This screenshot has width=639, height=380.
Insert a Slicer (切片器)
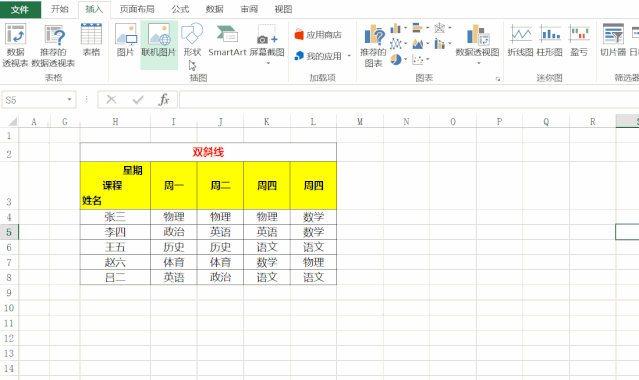point(613,40)
